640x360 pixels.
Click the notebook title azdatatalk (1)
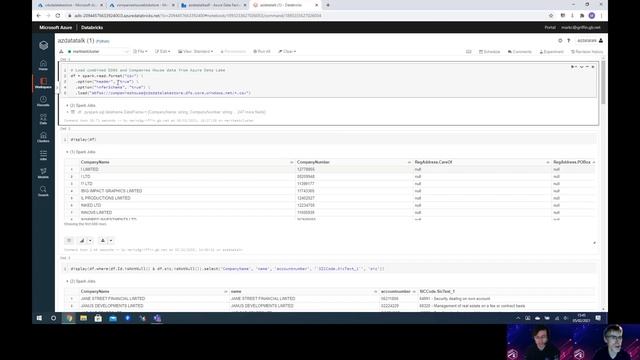tap(76, 40)
